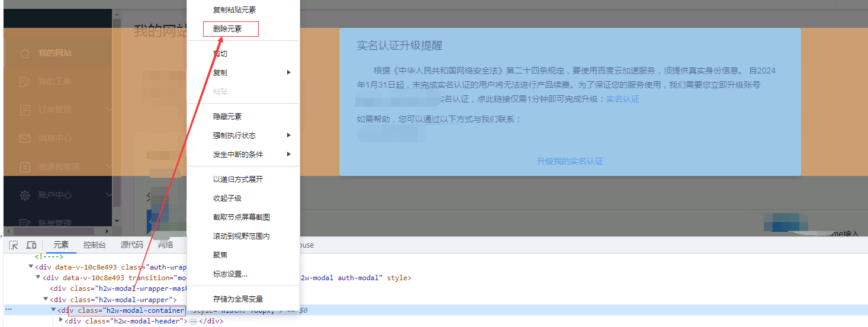This screenshot has height=327, width=868.
Task: Click the inspect element picker icon
Action: point(14,245)
